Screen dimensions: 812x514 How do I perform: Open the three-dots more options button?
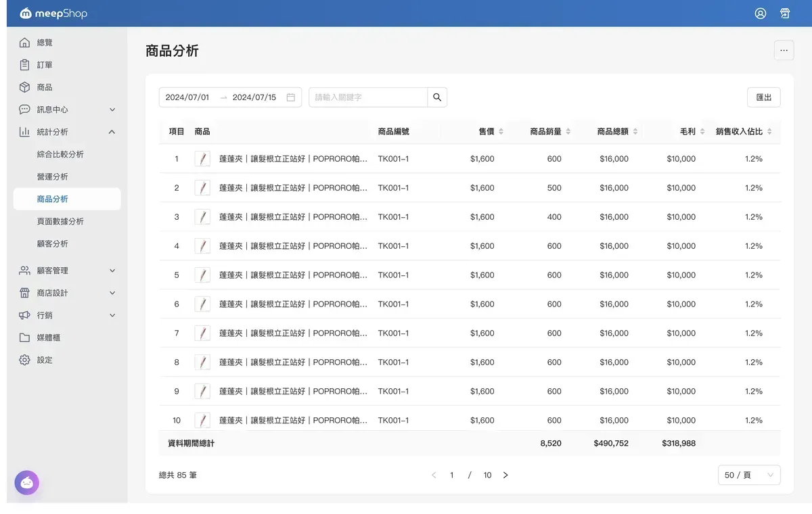(784, 50)
